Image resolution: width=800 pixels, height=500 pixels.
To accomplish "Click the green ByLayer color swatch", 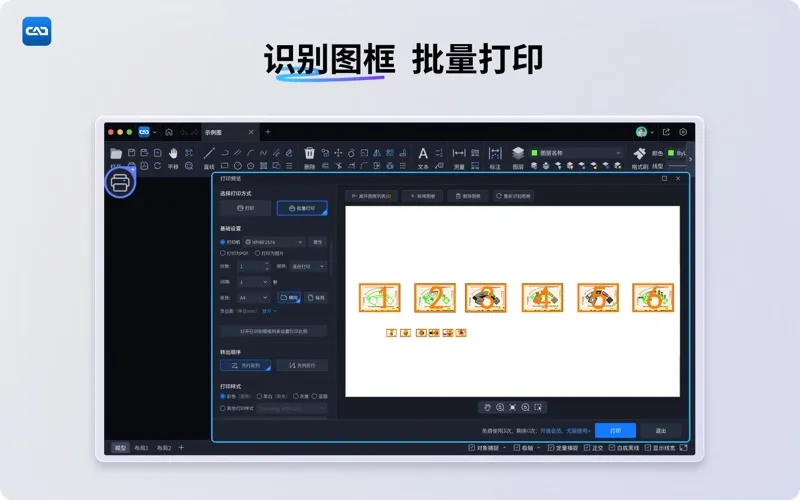I will 671,153.
